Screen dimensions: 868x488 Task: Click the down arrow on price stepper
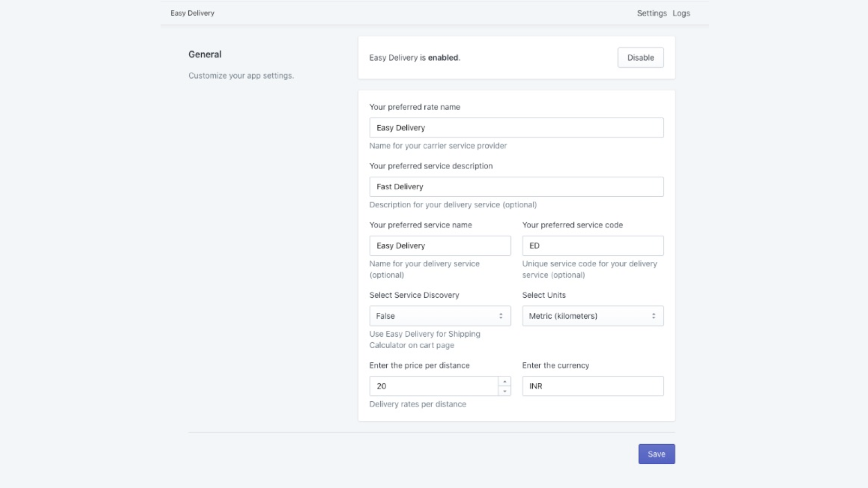pyautogui.click(x=504, y=390)
